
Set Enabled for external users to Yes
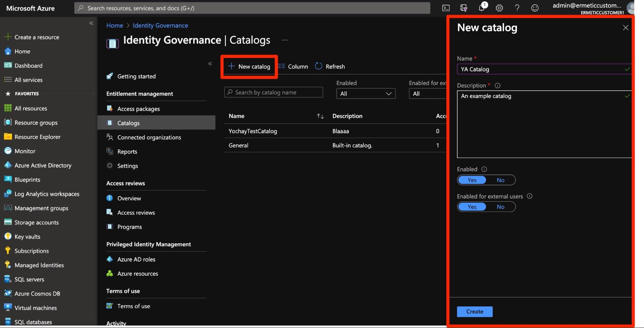[x=472, y=207]
